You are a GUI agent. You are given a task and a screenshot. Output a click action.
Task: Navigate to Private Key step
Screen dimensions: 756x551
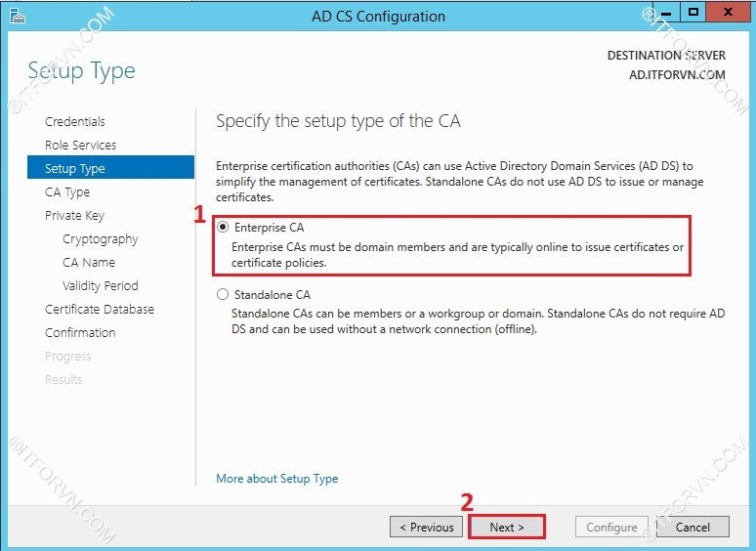click(x=74, y=216)
